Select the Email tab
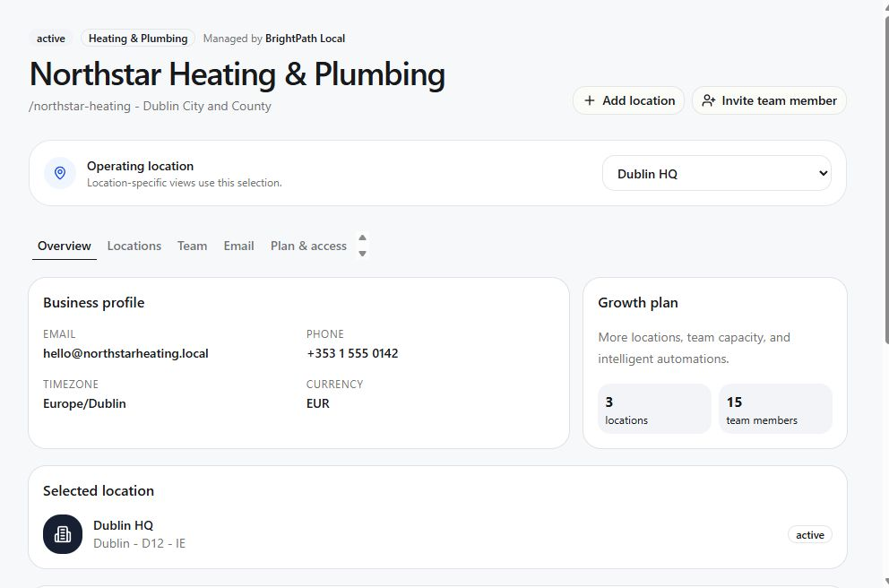This screenshot has width=889, height=588. [x=238, y=246]
